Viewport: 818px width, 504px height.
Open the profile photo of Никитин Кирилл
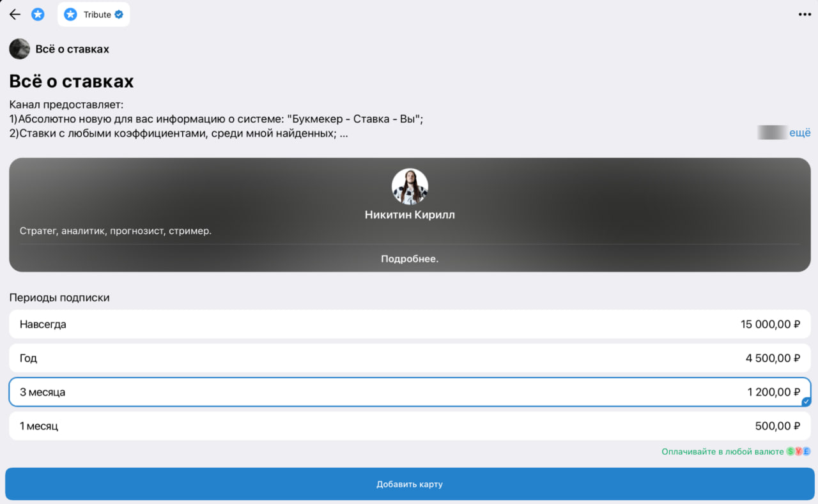click(410, 187)
